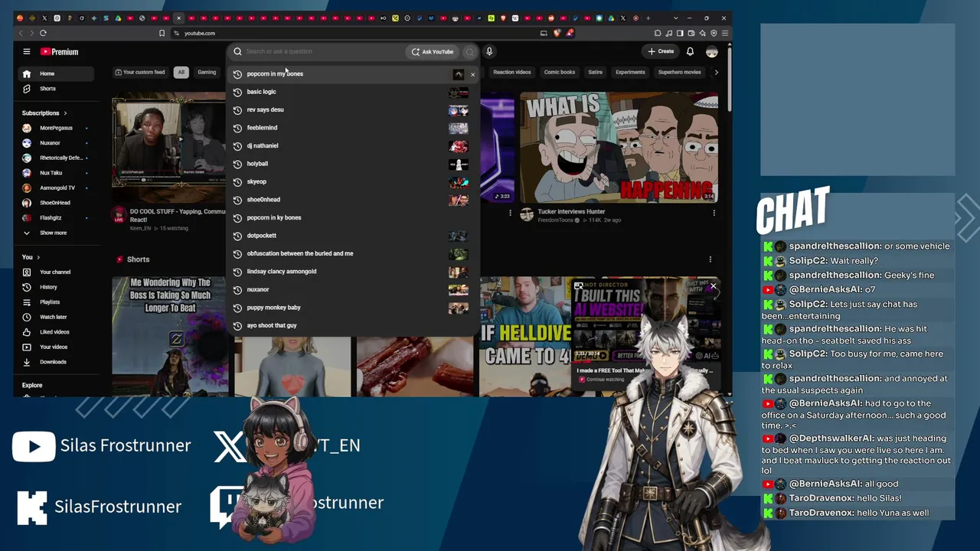Open Watch later in sidebar
980x551 pixels.
pos(54,317)
